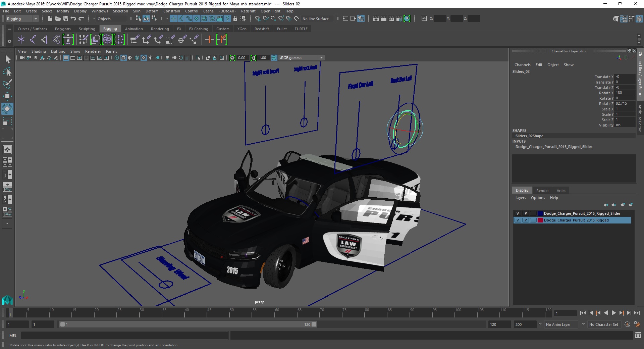The width and height of the screenshot is (644, 349).
Task: Click the MEL script language label
Action: coord(13,335)
